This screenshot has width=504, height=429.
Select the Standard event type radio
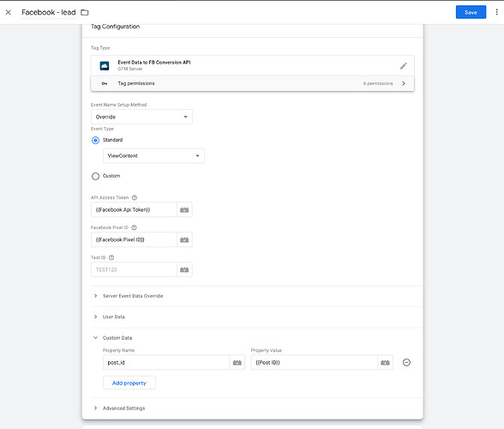[95, 141]
